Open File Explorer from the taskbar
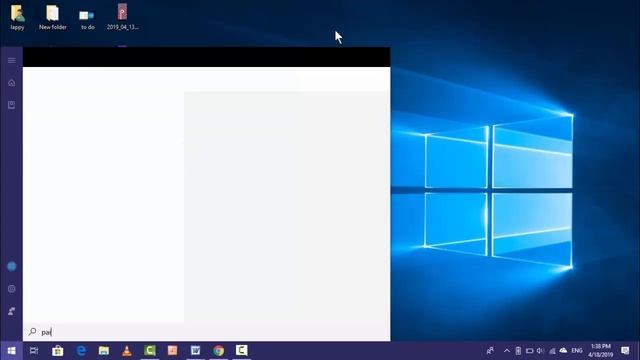 coord(104,351)
